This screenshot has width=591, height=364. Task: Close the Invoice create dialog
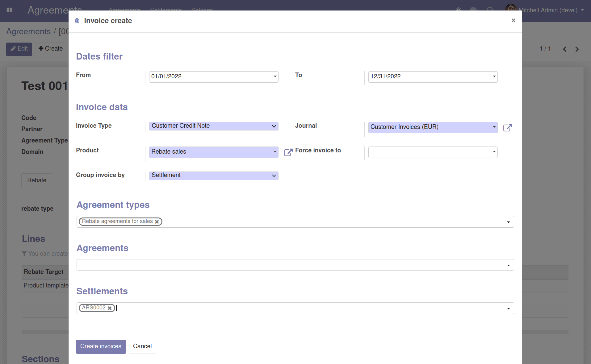click(x=513, y=20)
